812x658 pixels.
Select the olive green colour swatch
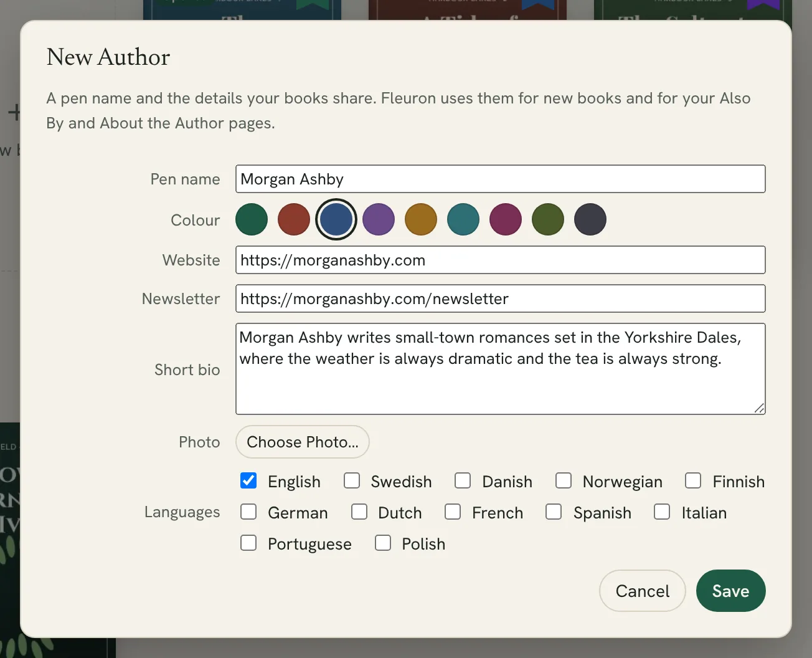pos(548,219)
